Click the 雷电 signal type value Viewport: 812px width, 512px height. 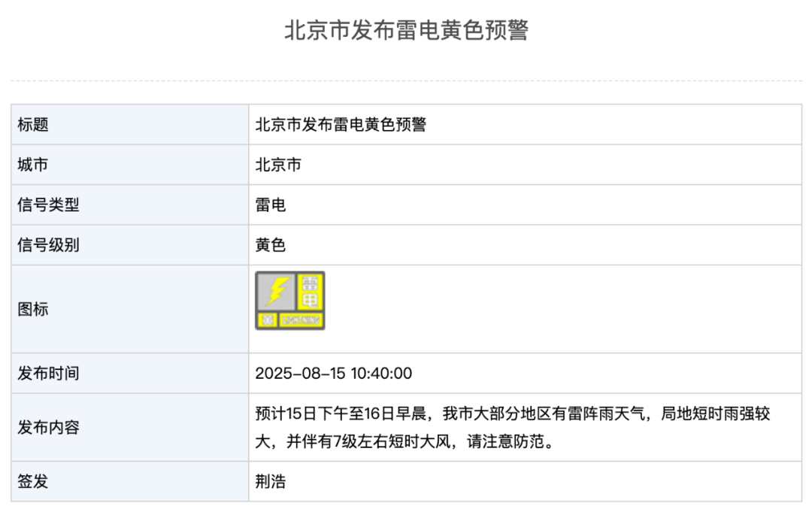(271, 204)
